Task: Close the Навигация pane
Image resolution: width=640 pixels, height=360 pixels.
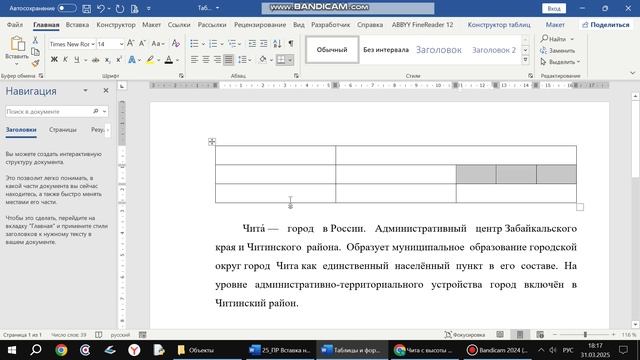Action: [106, 91]
